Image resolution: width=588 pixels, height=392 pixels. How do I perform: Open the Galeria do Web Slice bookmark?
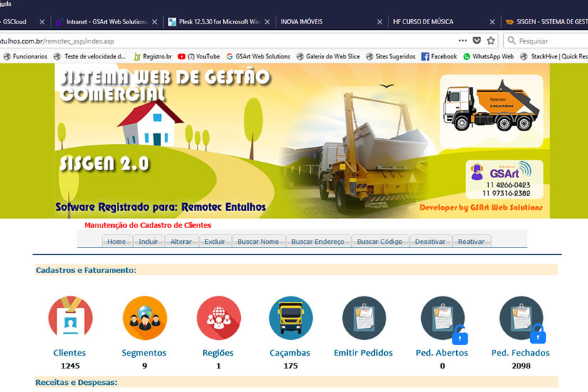pyautogui.click(x=328, y=56)
